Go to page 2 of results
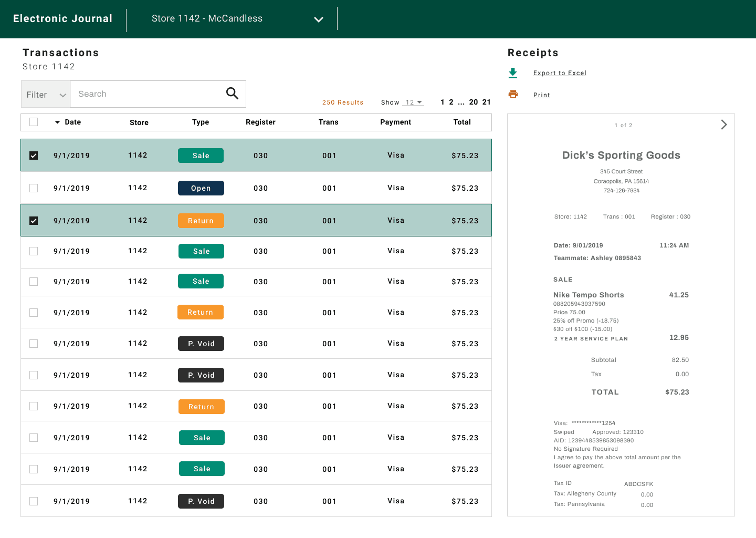756x538 pixels. 451,102
